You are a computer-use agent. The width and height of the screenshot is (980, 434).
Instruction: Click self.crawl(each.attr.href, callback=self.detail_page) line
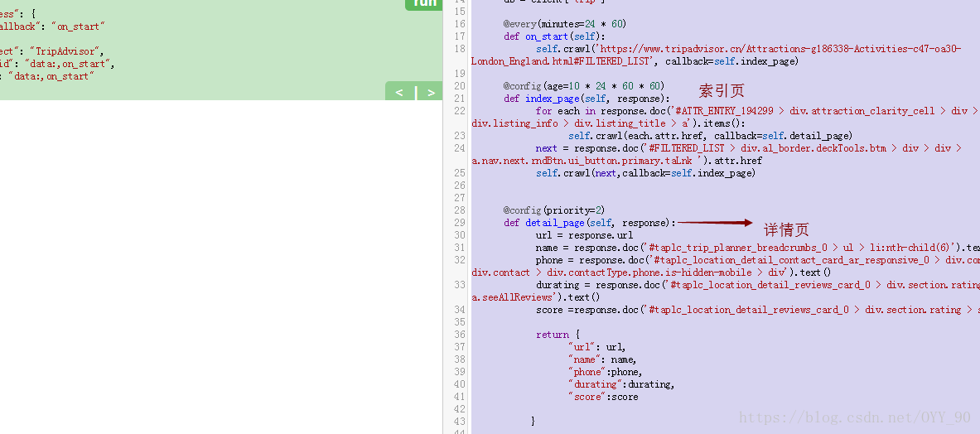[710, 136]
